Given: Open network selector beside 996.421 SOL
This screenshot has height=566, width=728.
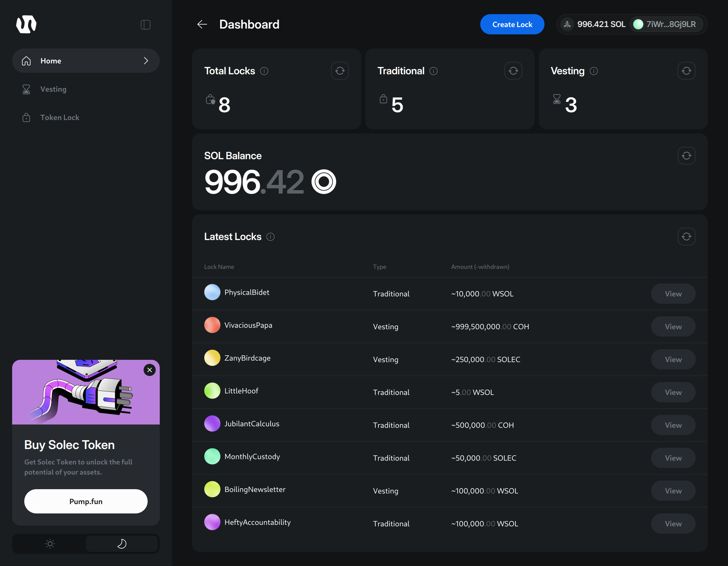Looking at the screenshot, I should pyautogui.click(x=567, y=24).
